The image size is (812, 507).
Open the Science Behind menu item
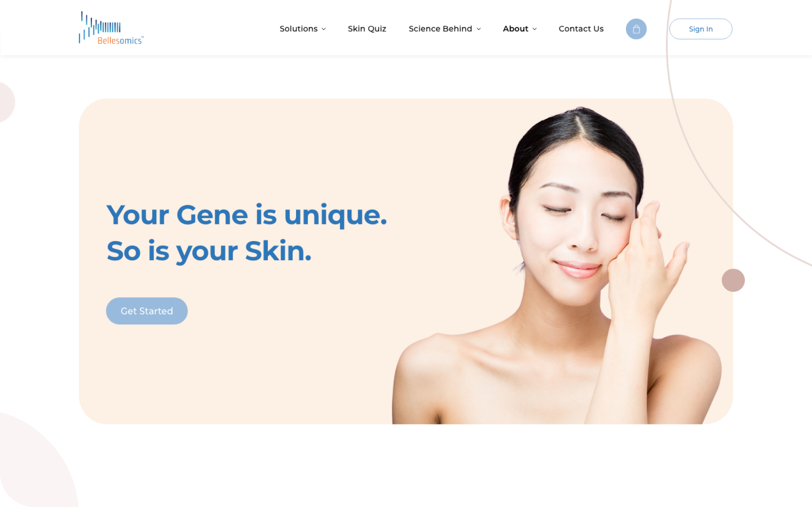pos(440,29)
